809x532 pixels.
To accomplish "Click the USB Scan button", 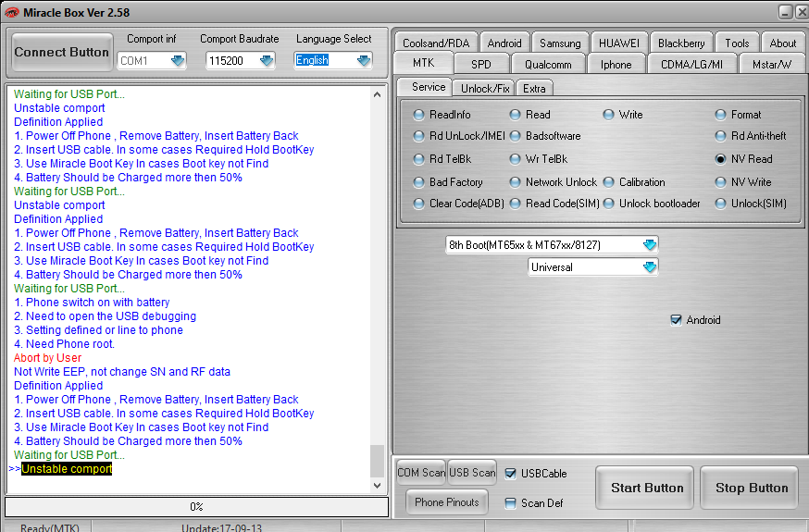I will (472, 473).
